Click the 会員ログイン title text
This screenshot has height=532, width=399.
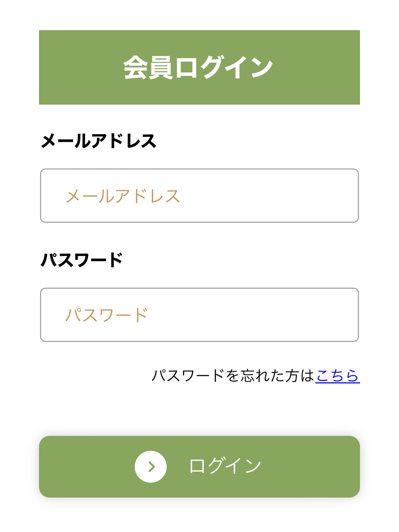coord(199,67)
